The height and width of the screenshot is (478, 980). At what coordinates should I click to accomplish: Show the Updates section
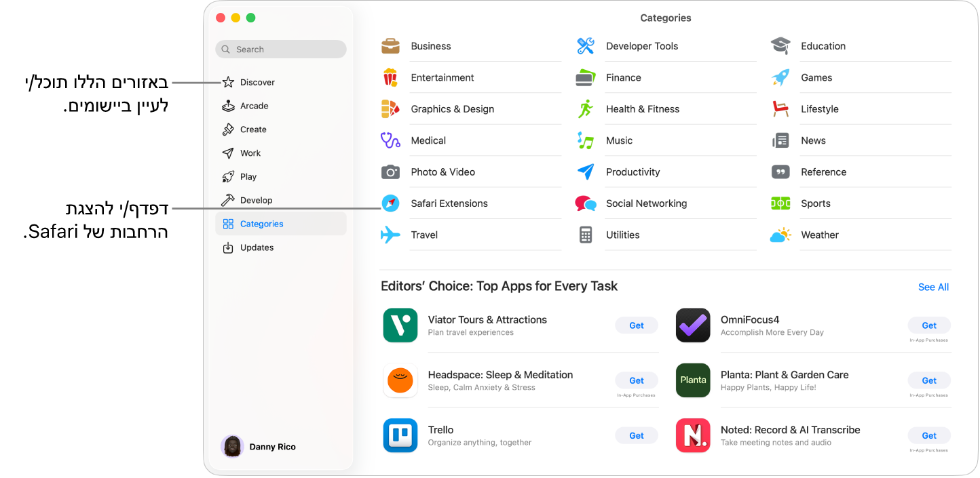[280, 247]
